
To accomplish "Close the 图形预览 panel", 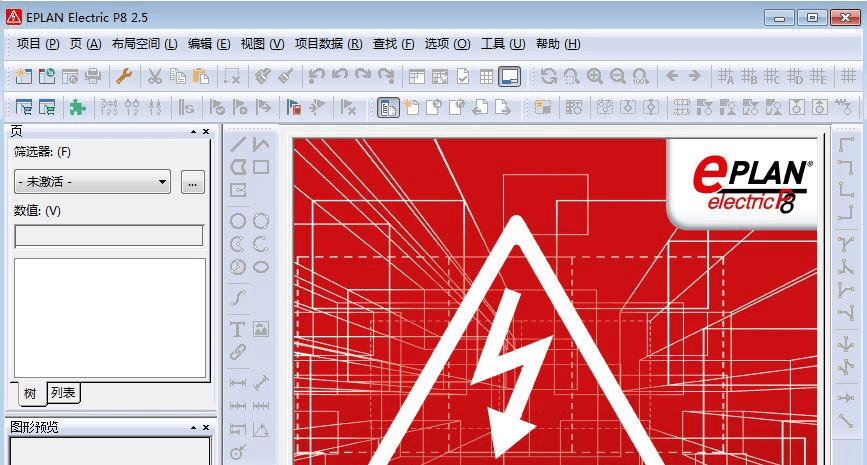I will [206, 427].
